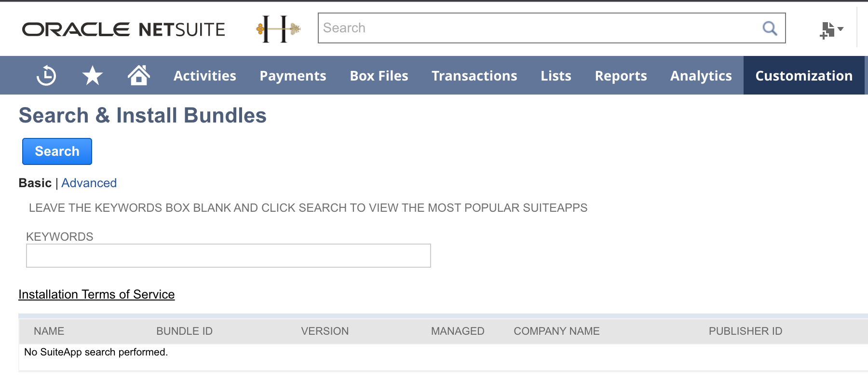Open the Reports menu
Screen dimensions: 868x382
[621, 76]
